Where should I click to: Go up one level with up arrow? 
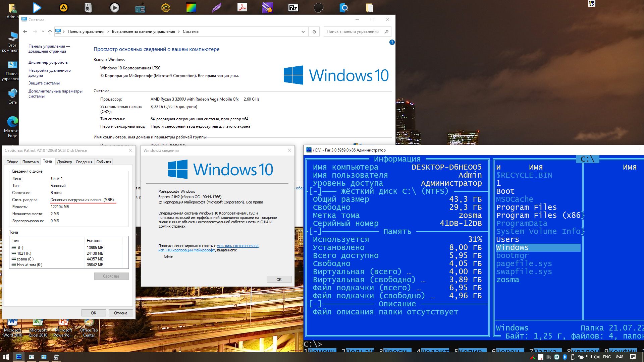pyautogui.click(x=50, y=32)
